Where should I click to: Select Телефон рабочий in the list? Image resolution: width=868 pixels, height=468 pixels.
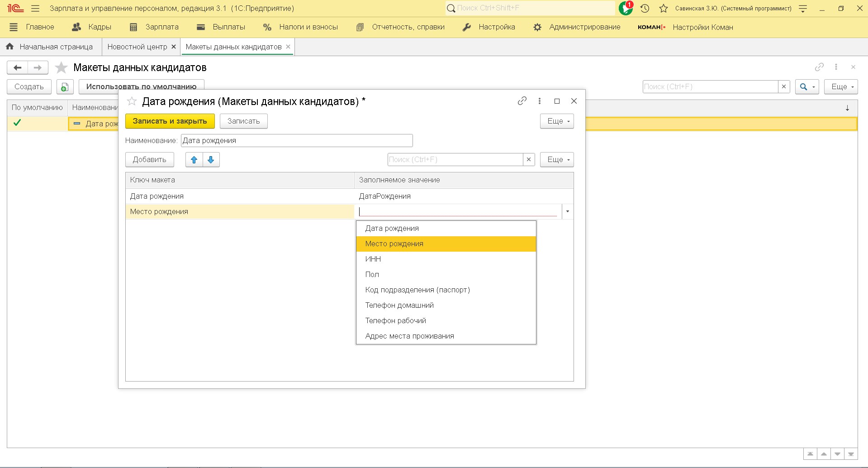pos(395,320)
